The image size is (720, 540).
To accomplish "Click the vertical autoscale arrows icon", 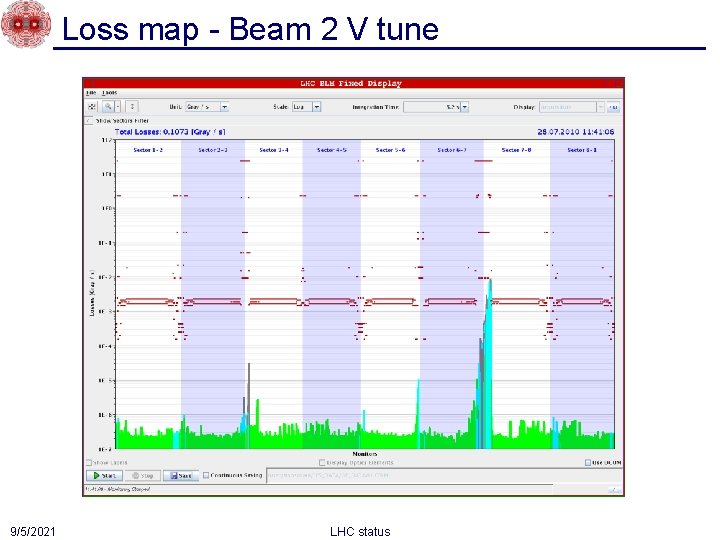I will pyautogui.click(x=132, y=107).
